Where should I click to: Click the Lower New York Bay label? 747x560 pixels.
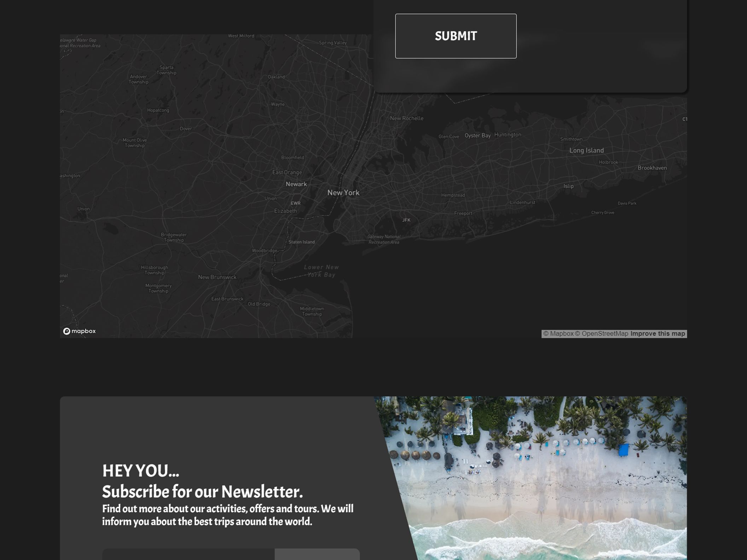(x=321, y=271)
